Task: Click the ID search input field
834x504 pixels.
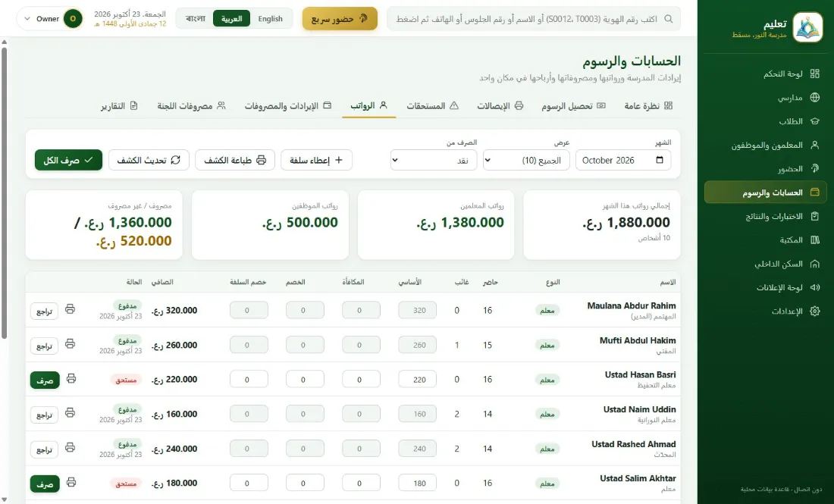Action: [x=534, y=19]
